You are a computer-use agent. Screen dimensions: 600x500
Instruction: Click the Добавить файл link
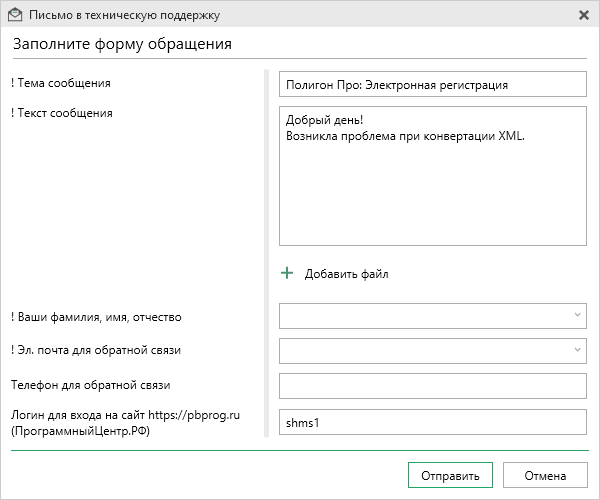coord(346,274)
